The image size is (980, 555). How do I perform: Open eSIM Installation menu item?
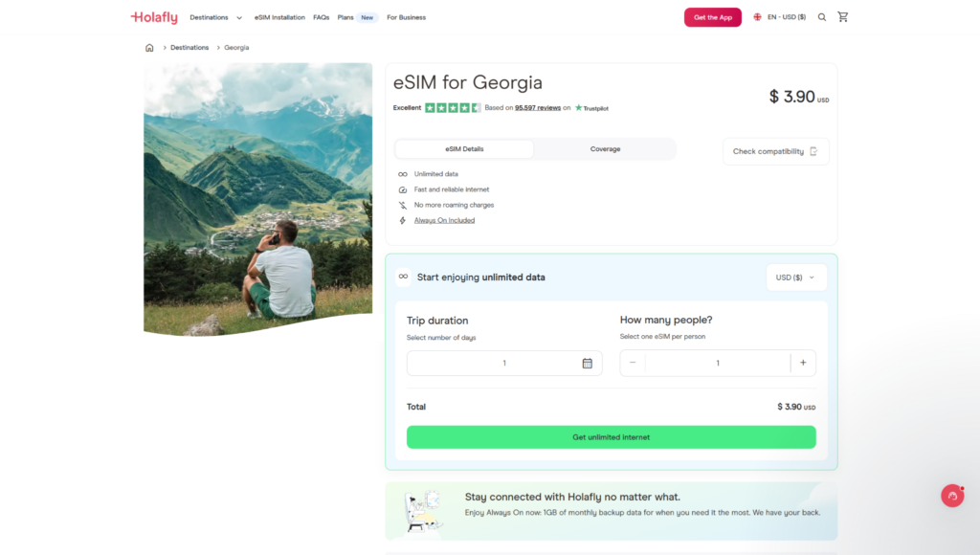pyautogui.click(x=279, y=17)
